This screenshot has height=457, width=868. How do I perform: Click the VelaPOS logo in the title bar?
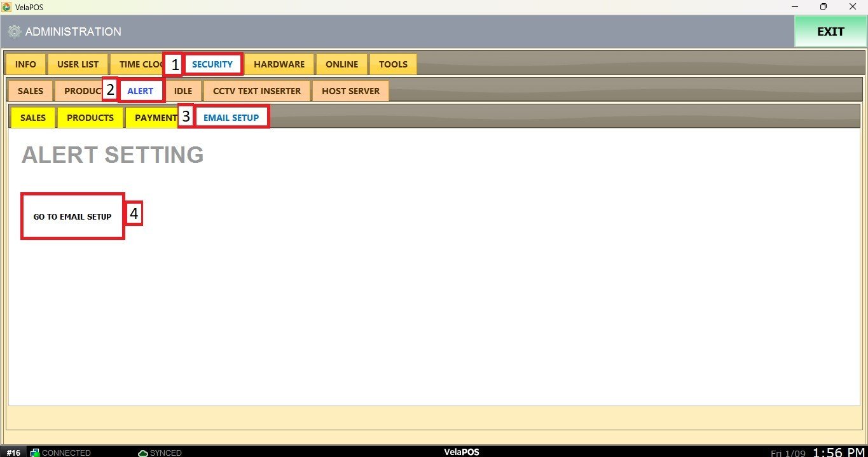click(x=7, y=7)
